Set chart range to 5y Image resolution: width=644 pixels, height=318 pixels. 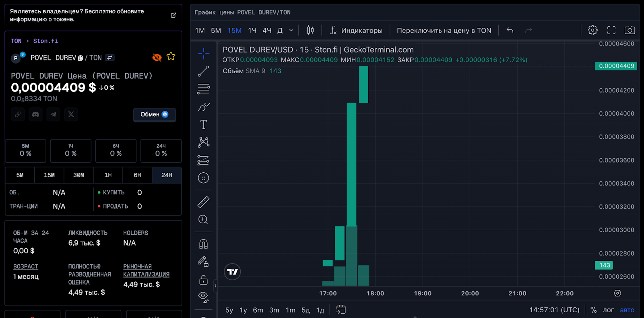pos(229,310)
